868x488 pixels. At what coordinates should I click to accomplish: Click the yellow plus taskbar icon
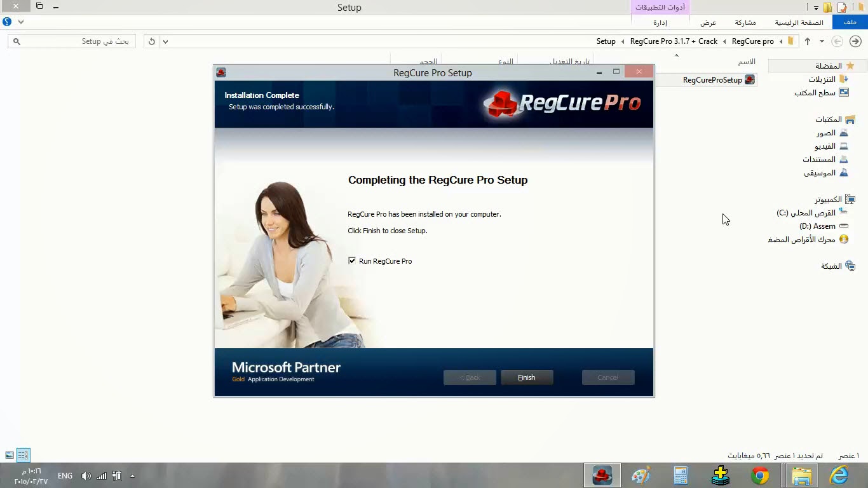(x=721, y=475)
